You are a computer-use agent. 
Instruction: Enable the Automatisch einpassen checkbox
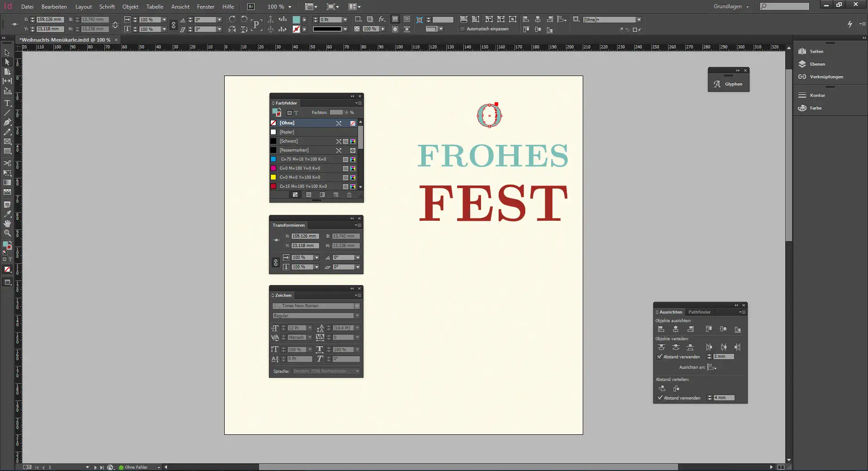click(462, 29)
